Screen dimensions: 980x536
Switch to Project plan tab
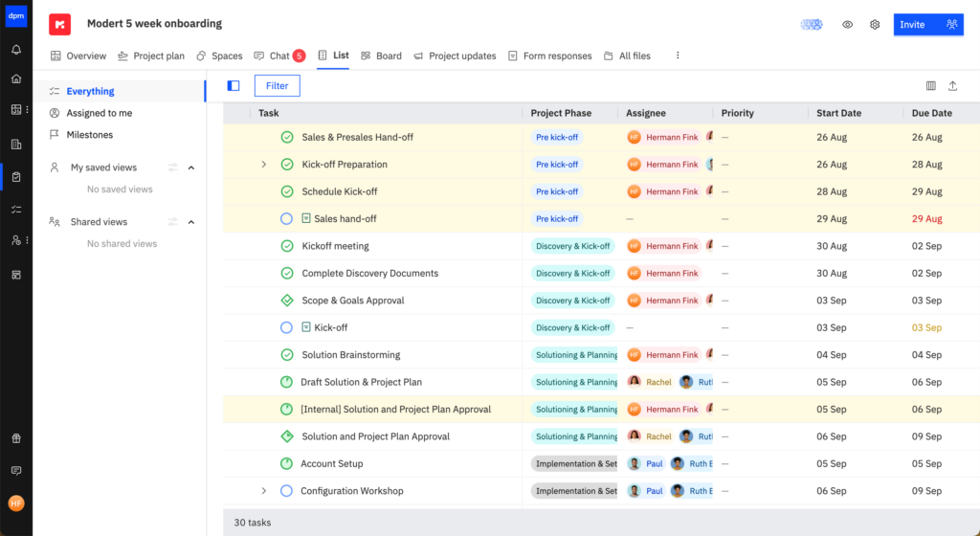(151, 56)
